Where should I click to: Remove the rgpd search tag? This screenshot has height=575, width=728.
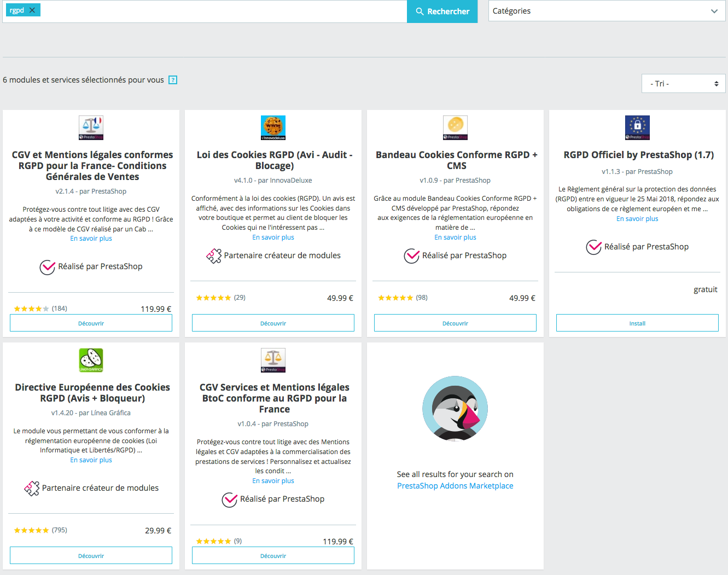[32, 10]
